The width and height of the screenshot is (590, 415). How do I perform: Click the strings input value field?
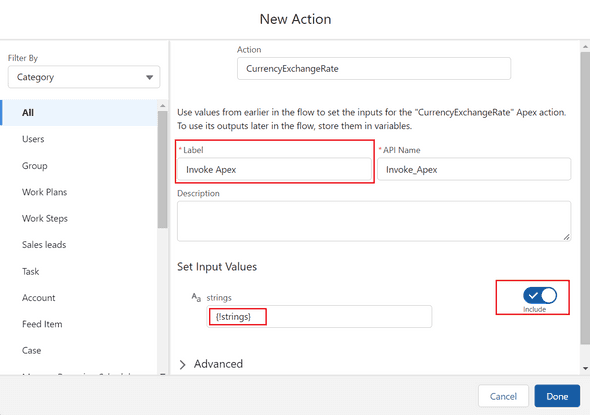pos(319,316)
